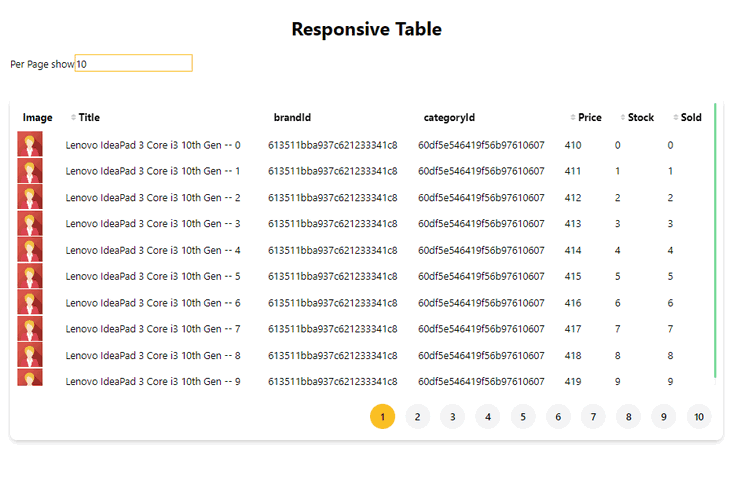Click the brandId column header
The height and width of the screenshot is (477, 733).
click(x=292, y=117)
